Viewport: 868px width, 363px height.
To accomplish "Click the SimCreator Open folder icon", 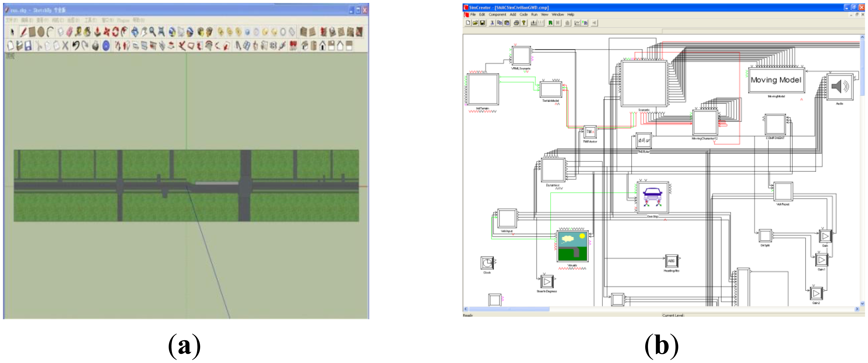I will 475,23.
